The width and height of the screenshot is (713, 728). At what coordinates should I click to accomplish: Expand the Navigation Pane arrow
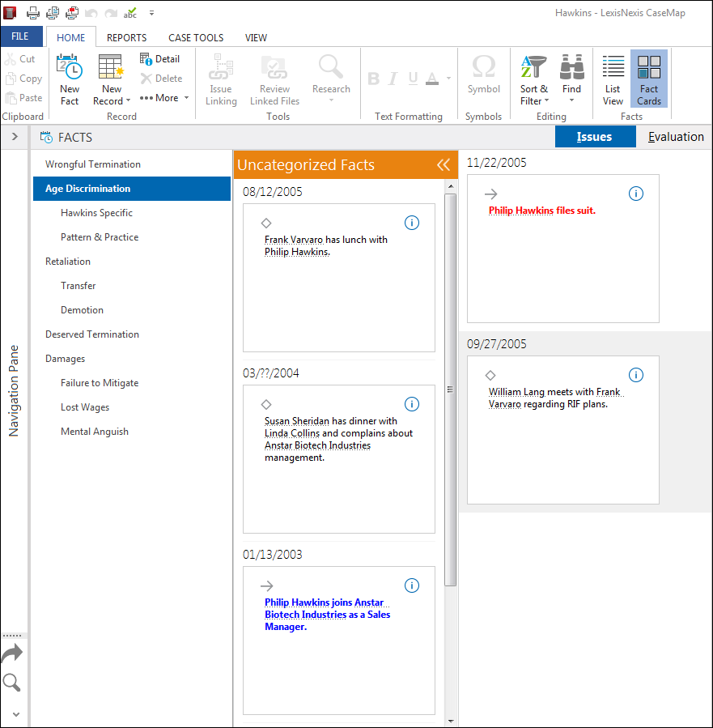pos(15,137)
